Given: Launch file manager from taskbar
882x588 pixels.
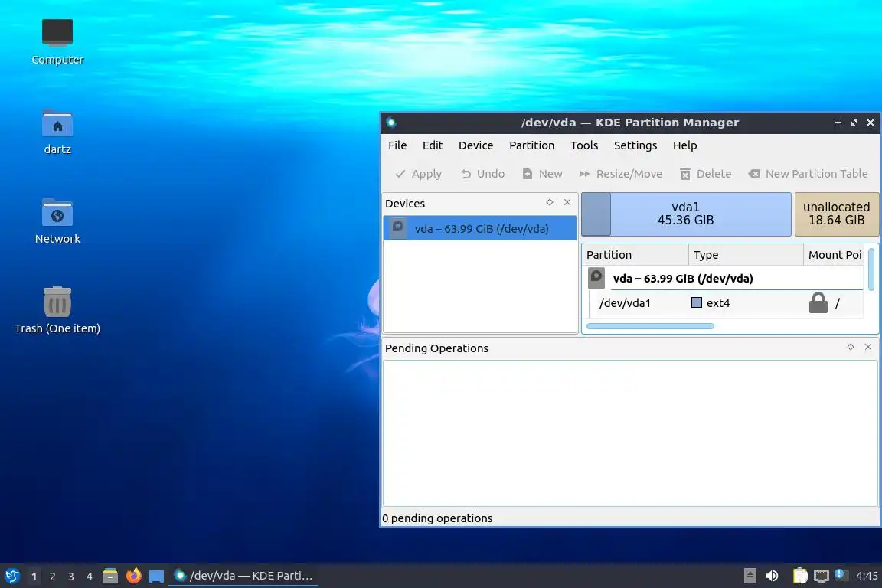Looking at the screenshot, I should [x=110, y=576].
